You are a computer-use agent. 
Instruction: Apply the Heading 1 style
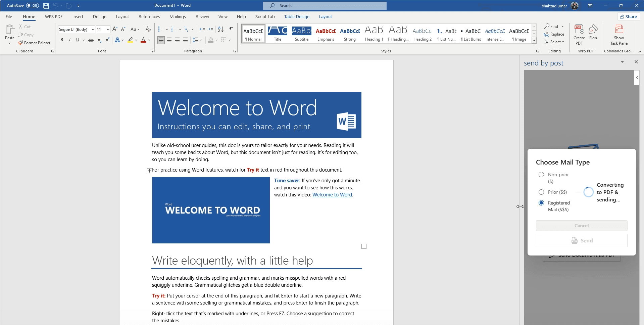click(x=374, y=34)
